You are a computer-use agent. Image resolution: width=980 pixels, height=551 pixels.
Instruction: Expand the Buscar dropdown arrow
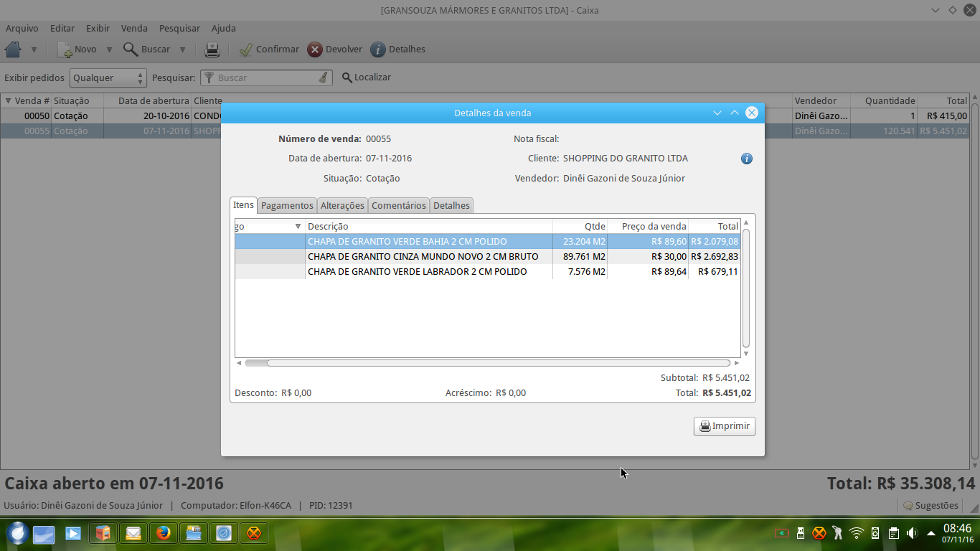click(x=182, y=50)
